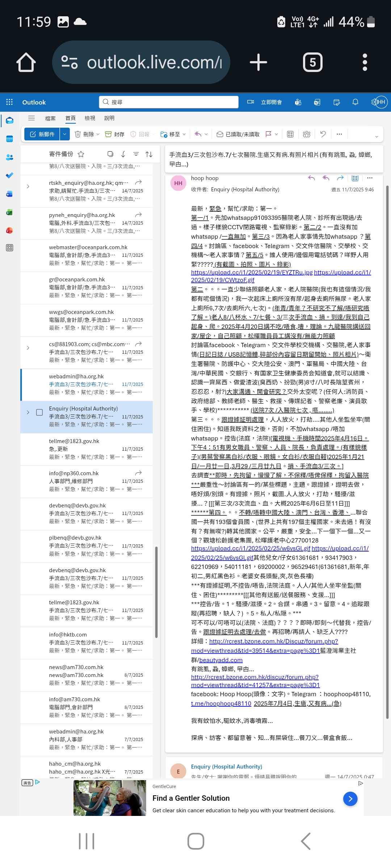Open People contacts in the sidebar
391x868 pixels.
tap(9, 157)
